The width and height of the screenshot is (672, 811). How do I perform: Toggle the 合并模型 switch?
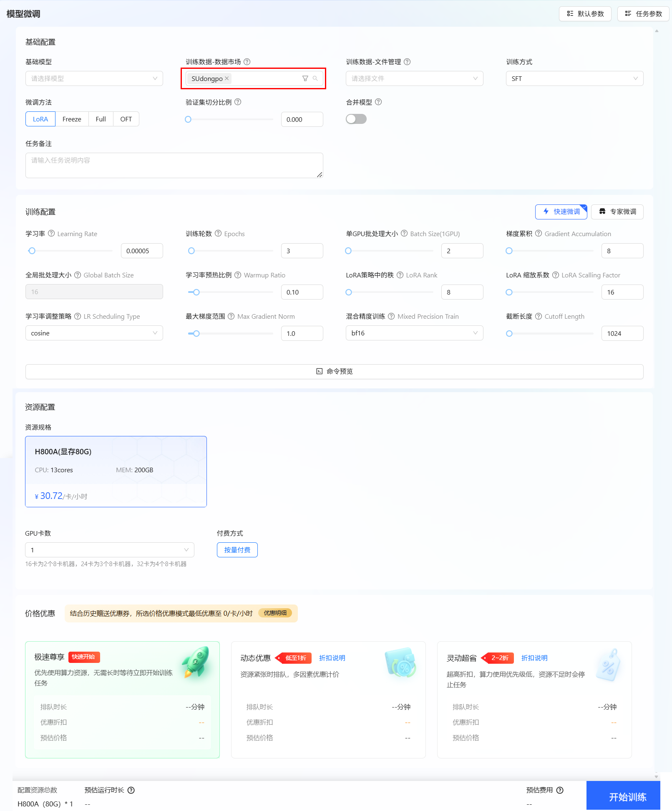pos(356,119)
